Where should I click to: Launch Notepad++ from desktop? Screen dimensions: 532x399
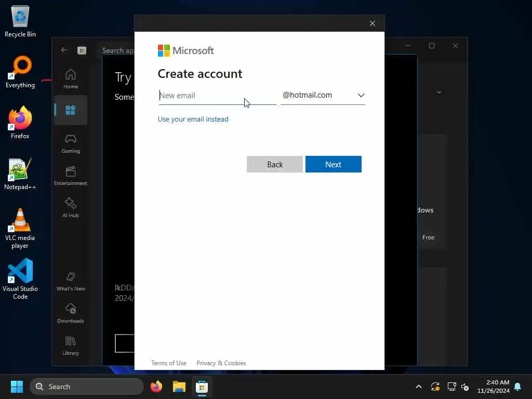[20, 174]
